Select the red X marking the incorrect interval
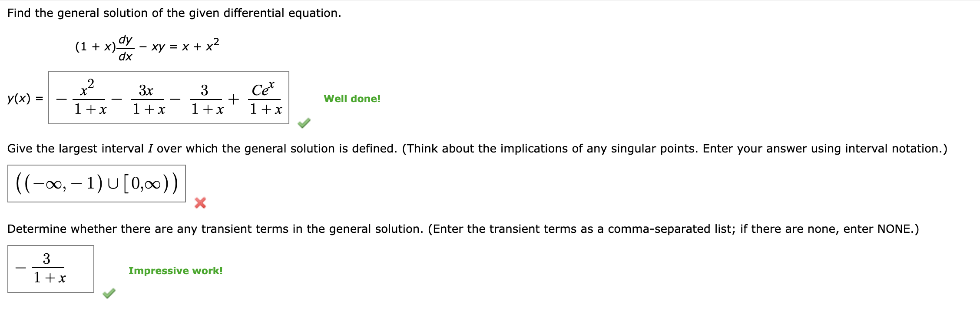This screenshot has height=318, width=980. pos(200,202)
